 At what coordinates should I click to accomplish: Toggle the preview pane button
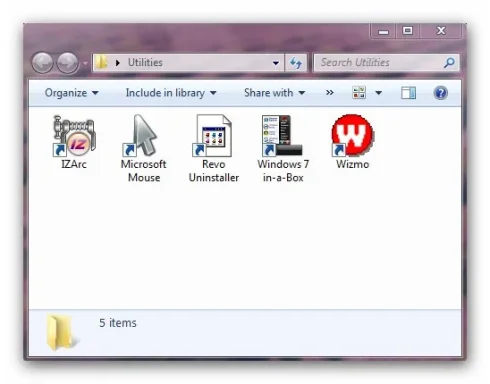coord(408,93)
